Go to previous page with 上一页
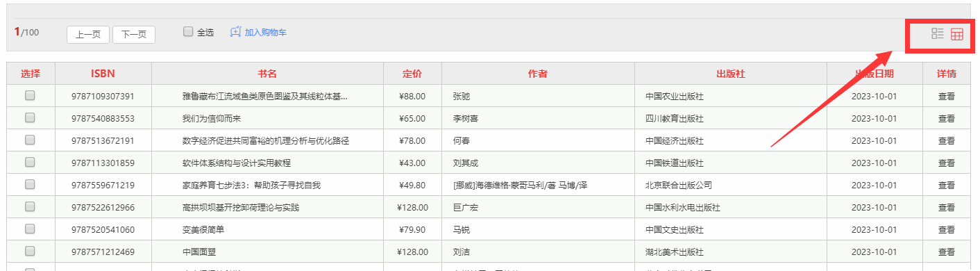 click(88, 35)
